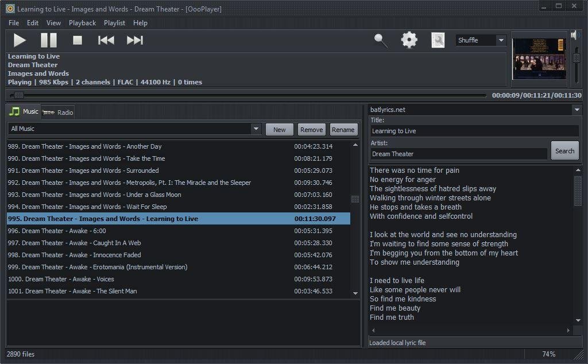
Task: Click the lyrics document icon
Action: pos(438,40)
